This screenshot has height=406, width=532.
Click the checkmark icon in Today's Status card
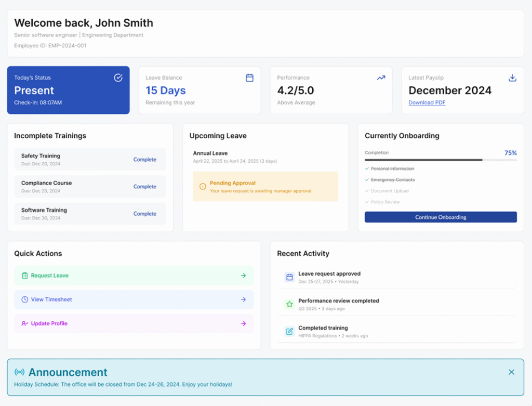118,78
